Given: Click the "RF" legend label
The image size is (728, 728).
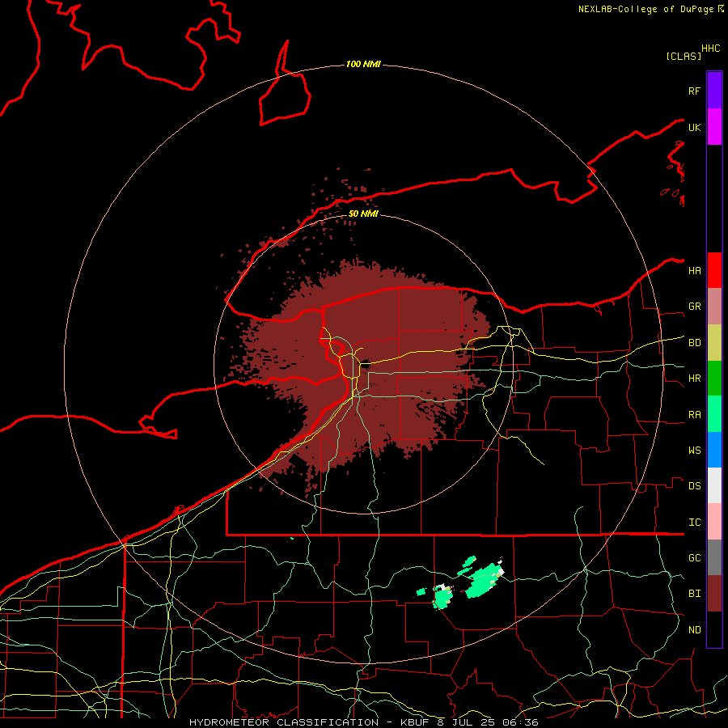Looking at the screenshot, I should tap(694, 91).
